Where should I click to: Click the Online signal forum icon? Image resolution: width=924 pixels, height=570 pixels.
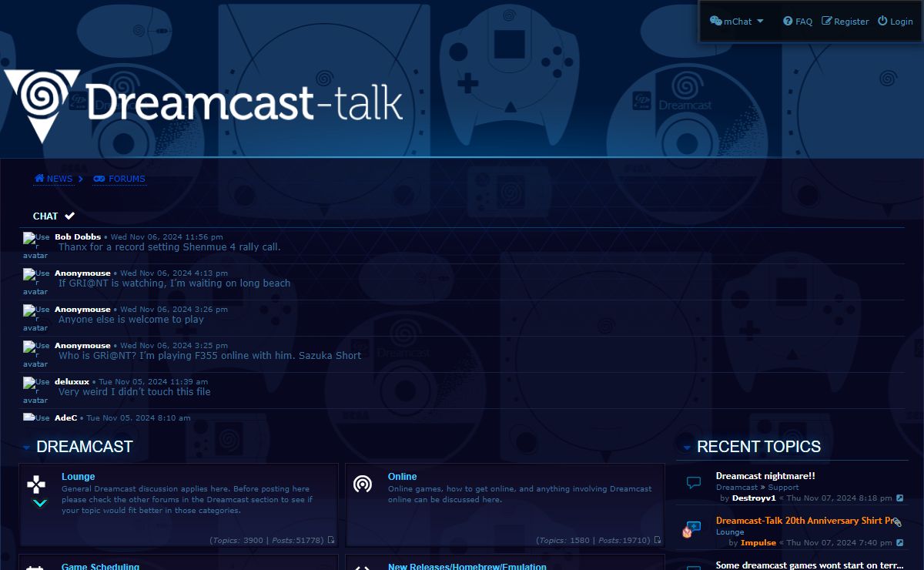tap(363, 484)
